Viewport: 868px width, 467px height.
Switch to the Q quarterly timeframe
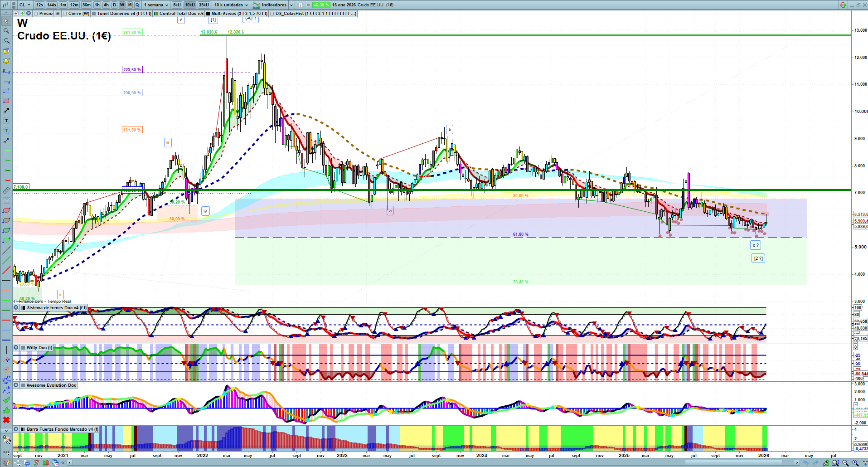tap(137, 5)
